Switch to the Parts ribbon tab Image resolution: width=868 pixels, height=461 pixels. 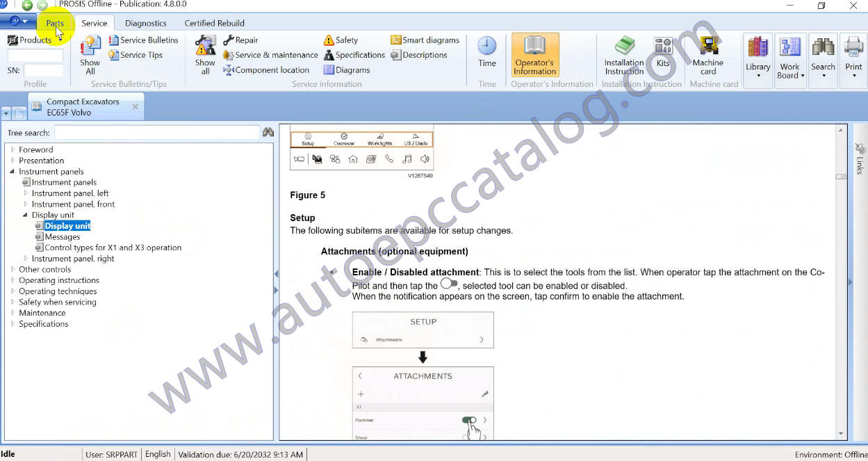point(55,23)
